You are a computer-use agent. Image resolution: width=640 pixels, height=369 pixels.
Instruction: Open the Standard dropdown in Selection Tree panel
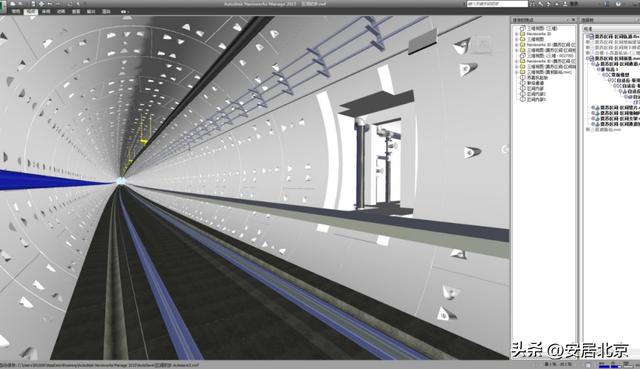[x=611, y=29]
